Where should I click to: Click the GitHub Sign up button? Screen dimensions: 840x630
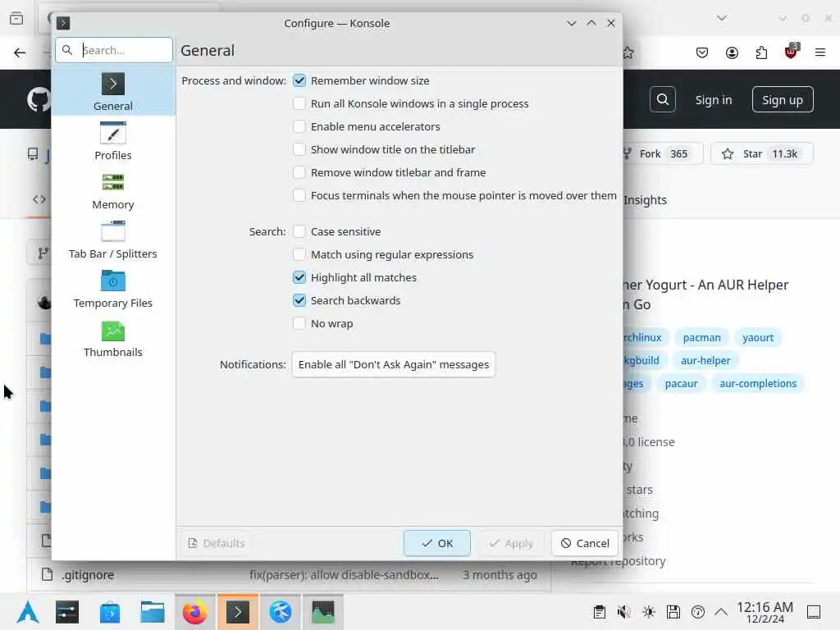[783, 99]
